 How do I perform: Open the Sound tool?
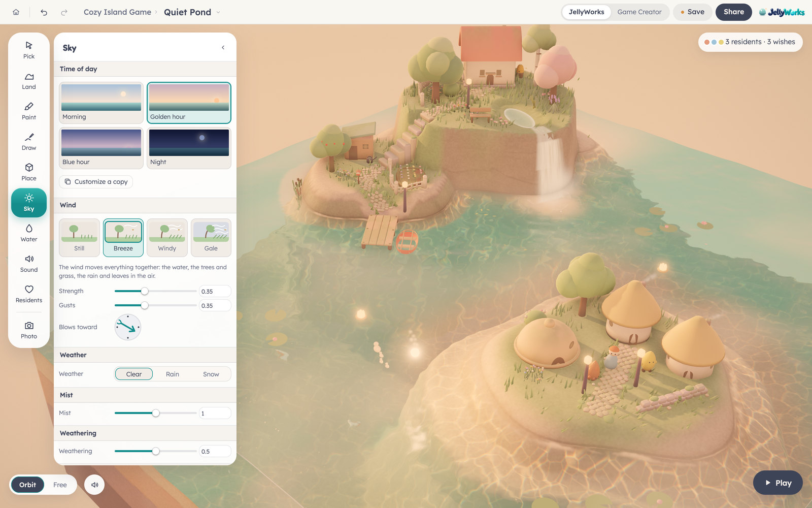tap(29, 264)
